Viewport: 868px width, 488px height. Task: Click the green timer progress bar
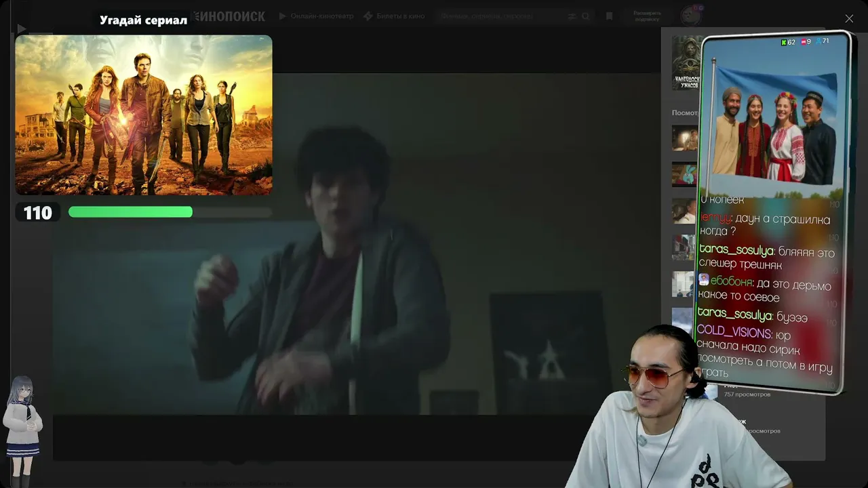(x=130, y=212)
